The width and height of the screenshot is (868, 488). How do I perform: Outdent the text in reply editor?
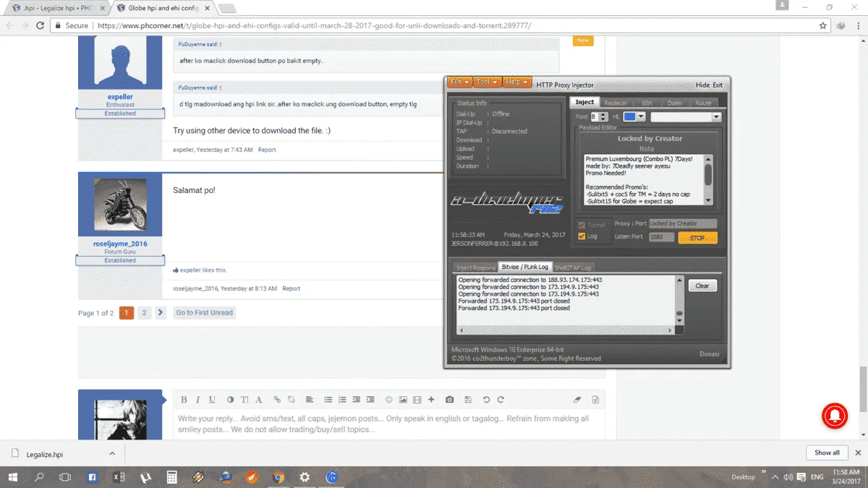pyautogui.click(x=357, y=400)
